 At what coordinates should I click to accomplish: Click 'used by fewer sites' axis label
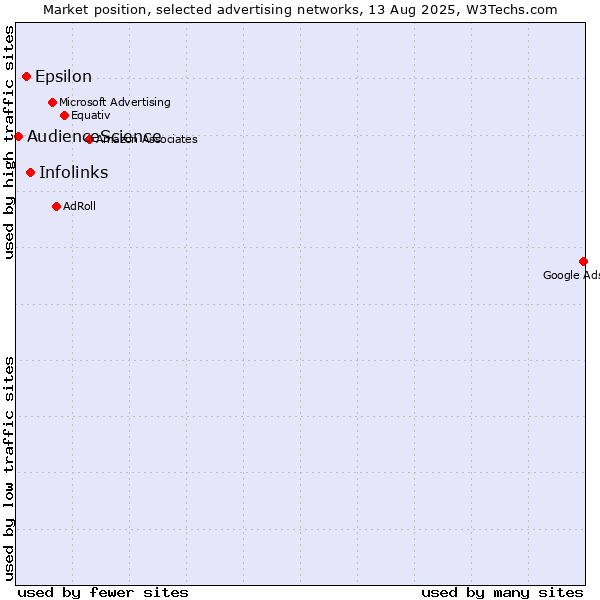tap(103, 593)
